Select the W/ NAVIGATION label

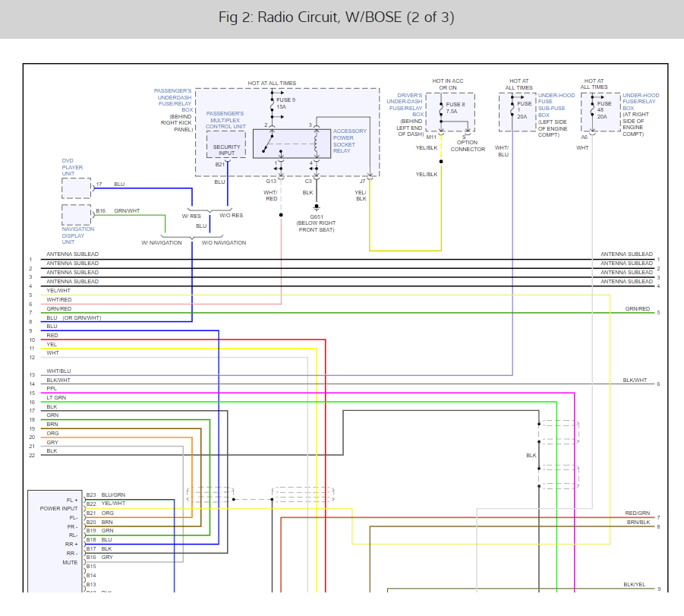[x=162, y=243]
